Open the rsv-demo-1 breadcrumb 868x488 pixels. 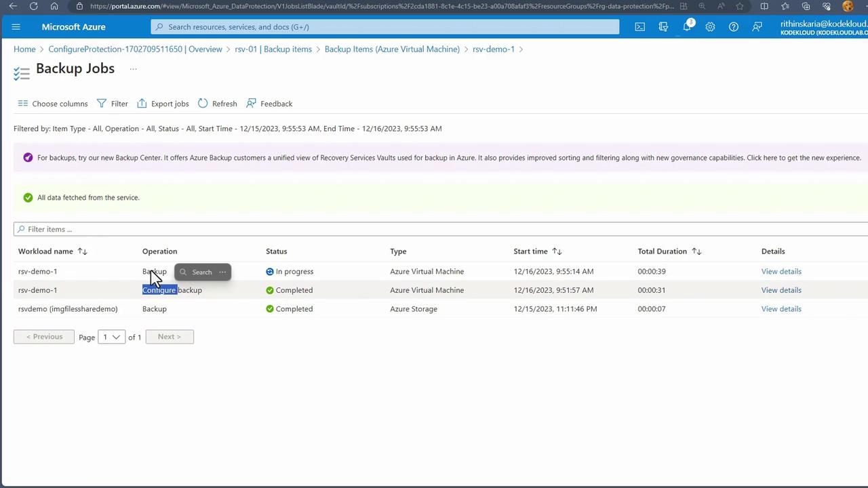click(x=494, y=49)
